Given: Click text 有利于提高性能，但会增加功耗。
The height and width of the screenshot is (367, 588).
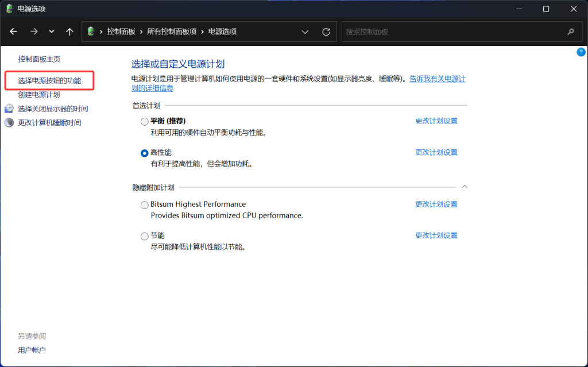Looking at the screenshot, I should 202,164.
